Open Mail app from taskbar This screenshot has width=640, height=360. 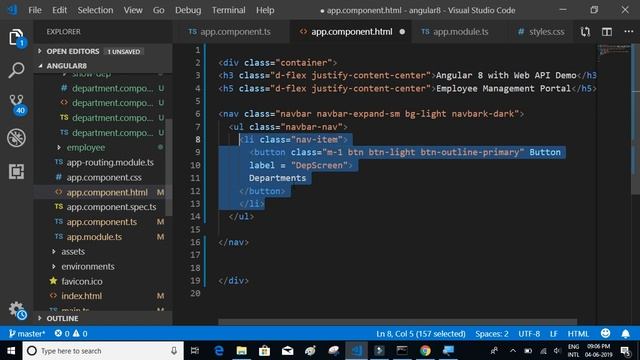click(287, 351)
